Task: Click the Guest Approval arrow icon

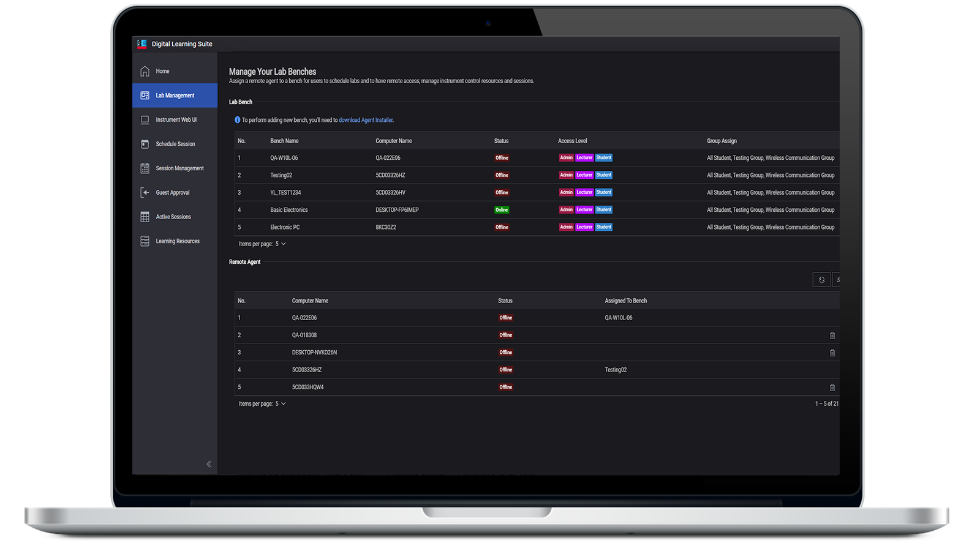Action: click(145, 193)
